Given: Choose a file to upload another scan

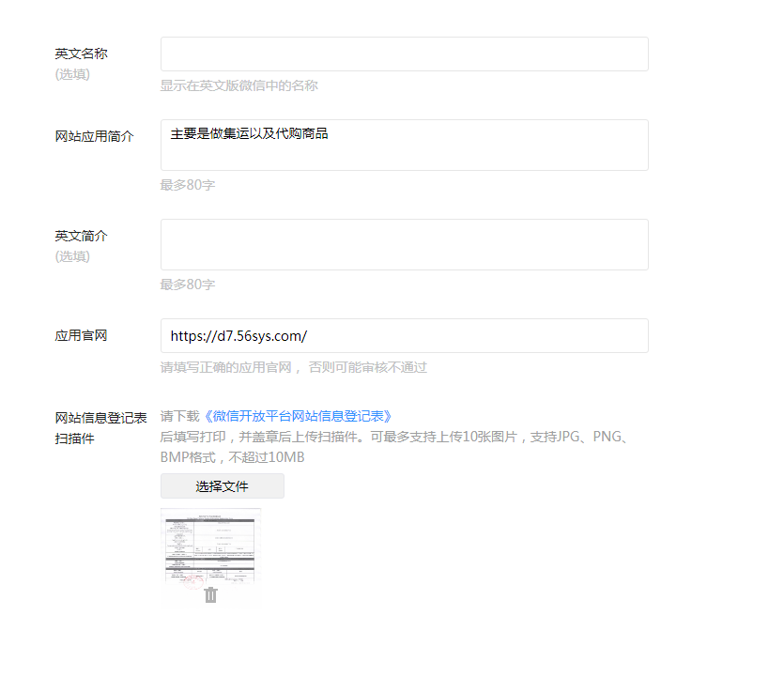Looking at the screenshot, I should 222,485.
